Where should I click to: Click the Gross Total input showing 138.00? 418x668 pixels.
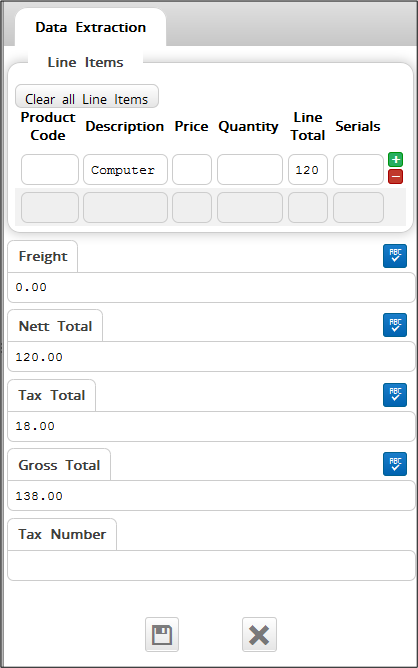[x=211, y=495]
